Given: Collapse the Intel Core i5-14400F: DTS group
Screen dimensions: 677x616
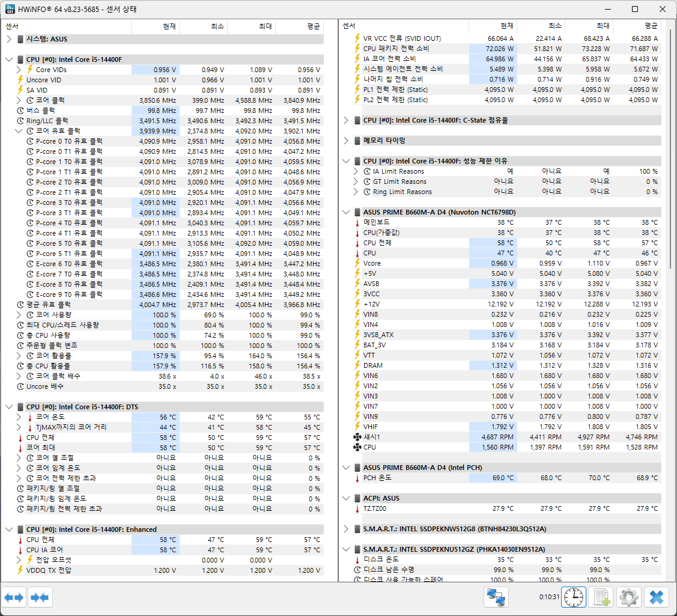Looking at the screenshot, I should (9, 407).
